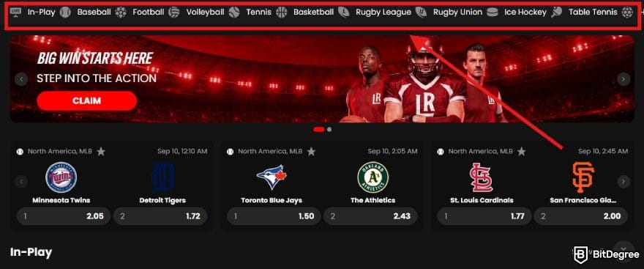Click the Rugby Union ball icon

coord(421,12)
